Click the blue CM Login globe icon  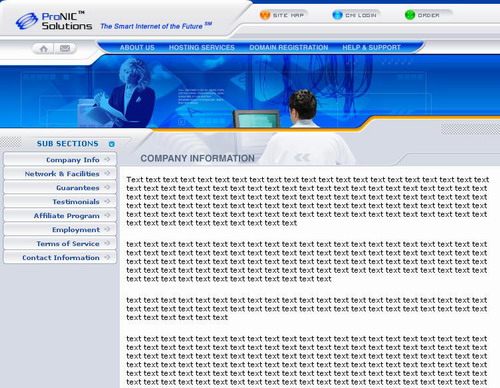[x=337, y=15]
